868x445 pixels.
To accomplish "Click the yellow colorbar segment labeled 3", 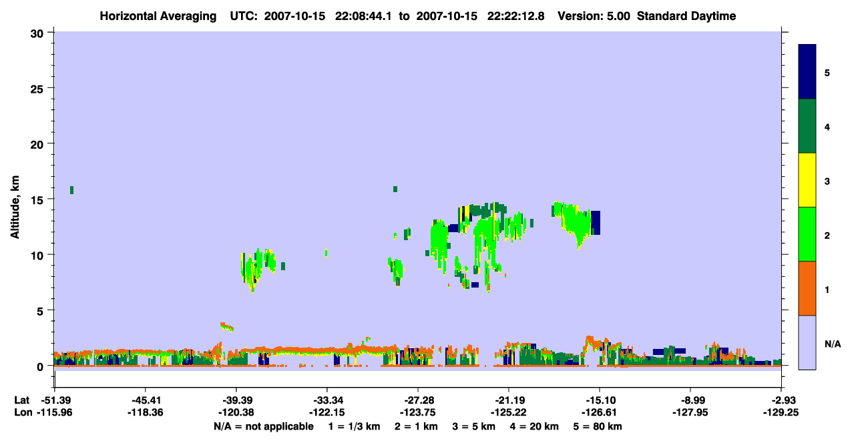I will coord(807,180).
